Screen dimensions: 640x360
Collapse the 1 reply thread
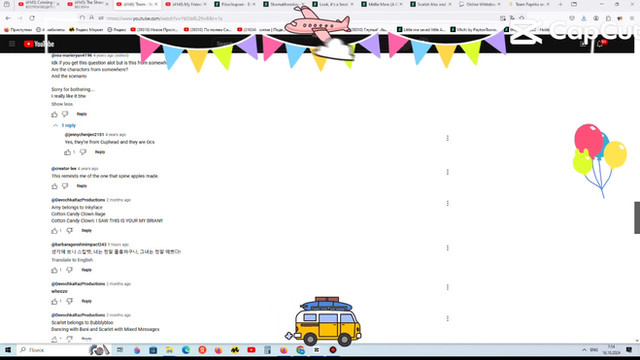click(x=64, y=125)
